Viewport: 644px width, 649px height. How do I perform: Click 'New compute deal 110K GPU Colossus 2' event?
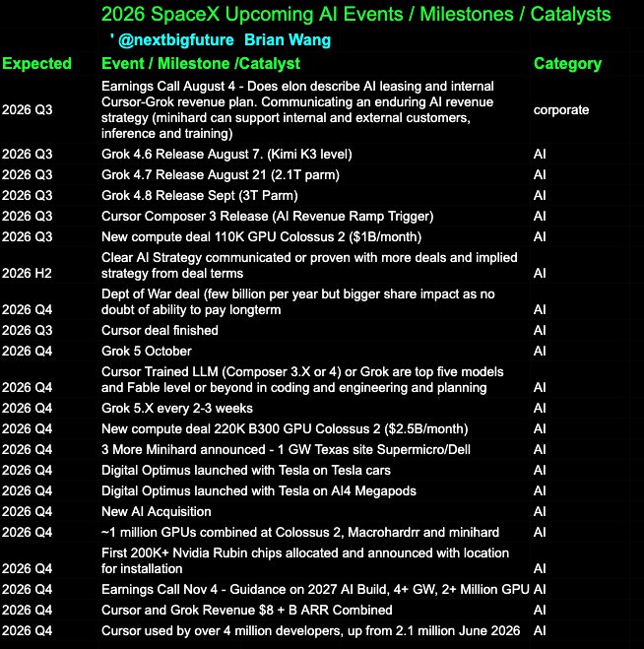pyautogui.click(x=262, y=236)
